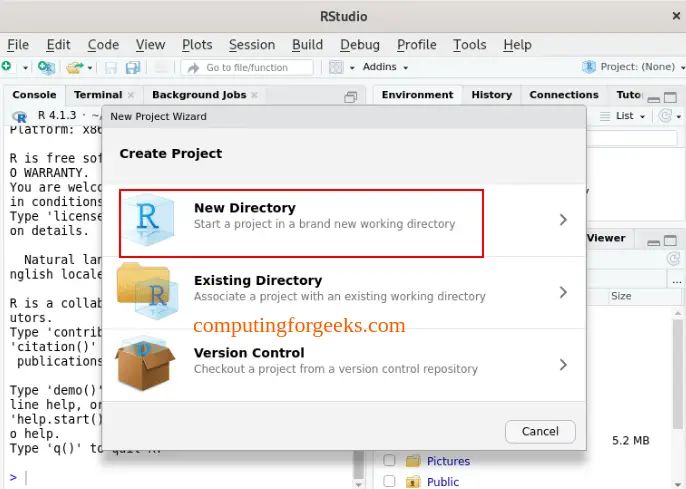
Task: Click the Files path ellipsis button
Action: 676,282
